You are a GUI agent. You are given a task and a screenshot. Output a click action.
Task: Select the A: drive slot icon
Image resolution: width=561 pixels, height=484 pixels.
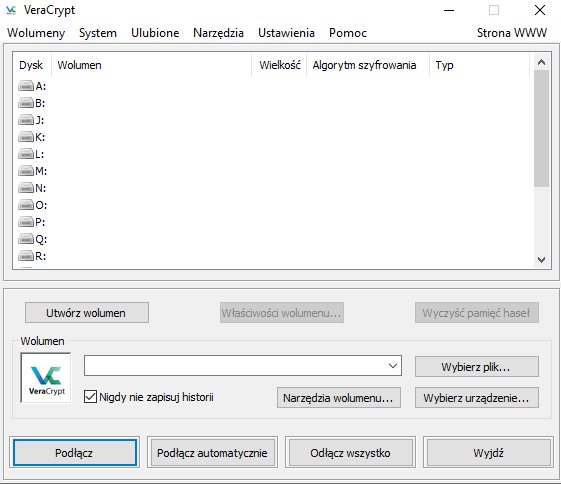click(26, 86)
